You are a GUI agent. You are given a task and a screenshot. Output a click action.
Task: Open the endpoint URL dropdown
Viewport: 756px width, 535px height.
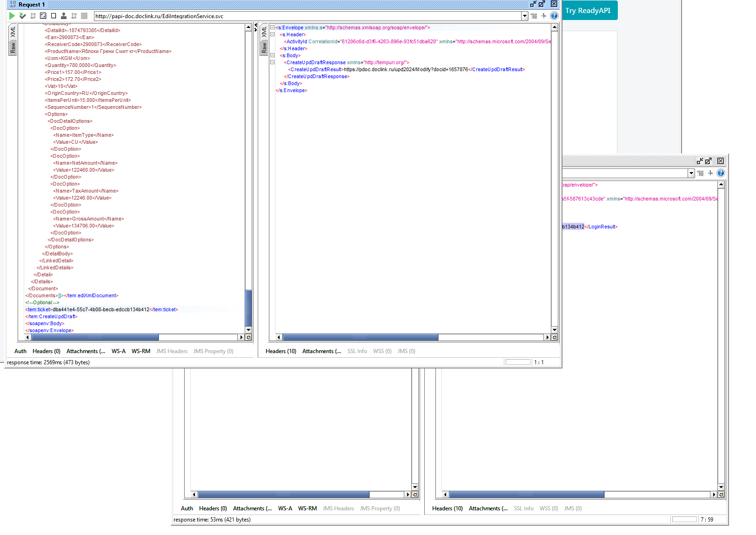coord(525,16)
